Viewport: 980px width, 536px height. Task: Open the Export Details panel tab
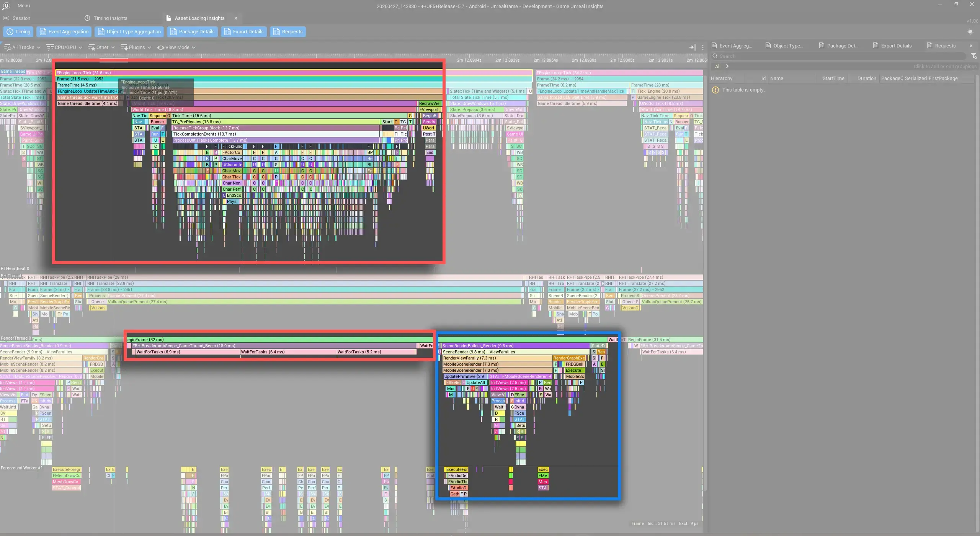(x=892, y=46)
